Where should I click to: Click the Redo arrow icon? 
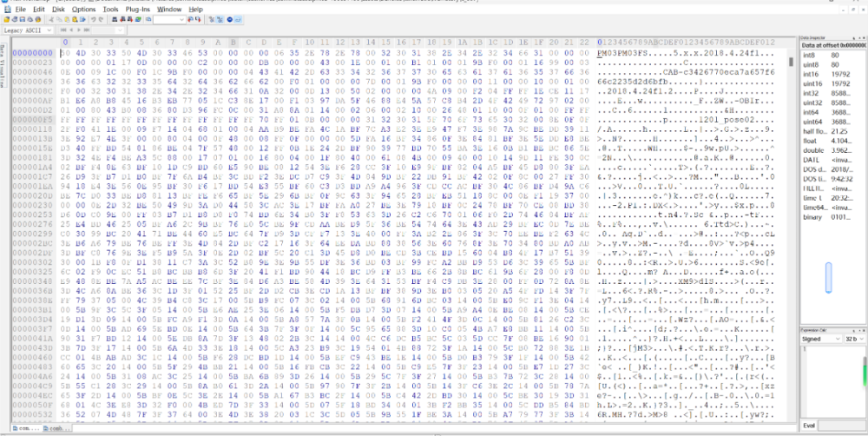pyautogui.click(x=102, y=18)
